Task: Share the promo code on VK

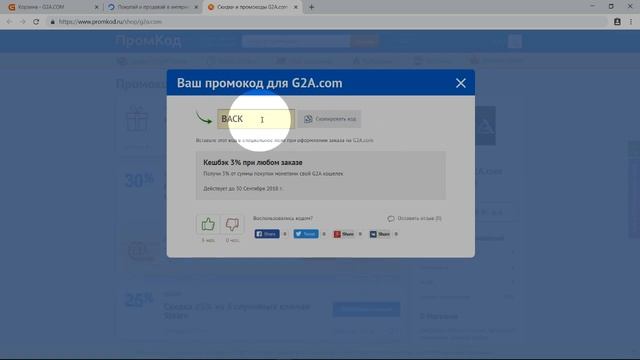Action: (x=380, y=234)
